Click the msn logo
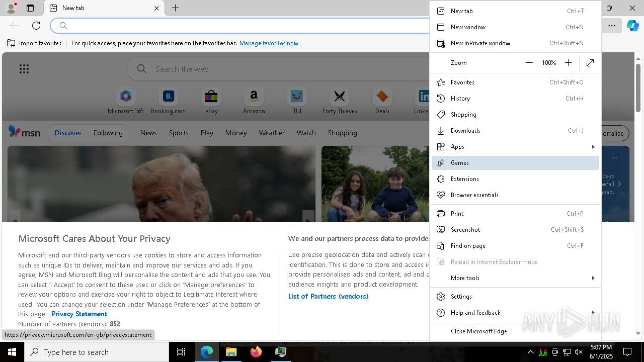The image size is (644, 362). click(x=24, y=132)
